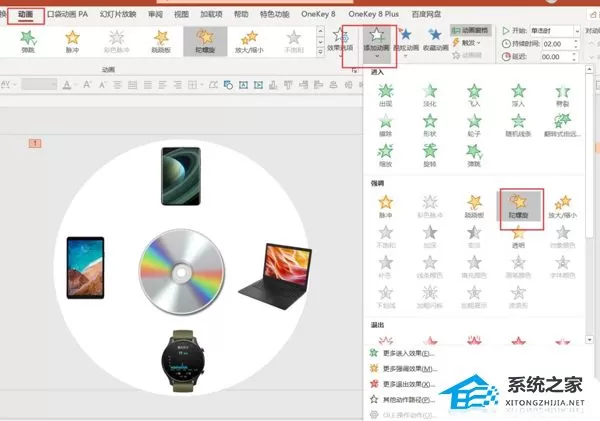This screenshot has width=600, height=421.
Task: Apply the Teeter (跷跷板) effect in ribbon gallery
Action: (x=161, y=42)
